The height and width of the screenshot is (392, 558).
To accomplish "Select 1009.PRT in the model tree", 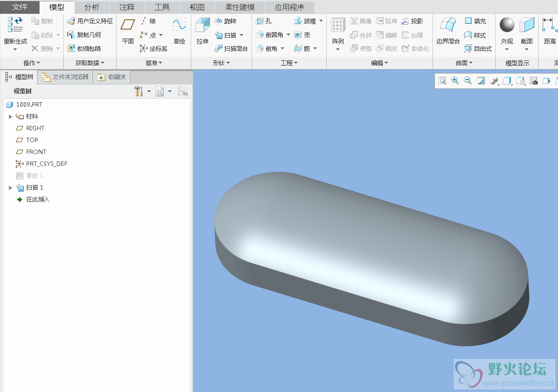I will pos(25,105).
